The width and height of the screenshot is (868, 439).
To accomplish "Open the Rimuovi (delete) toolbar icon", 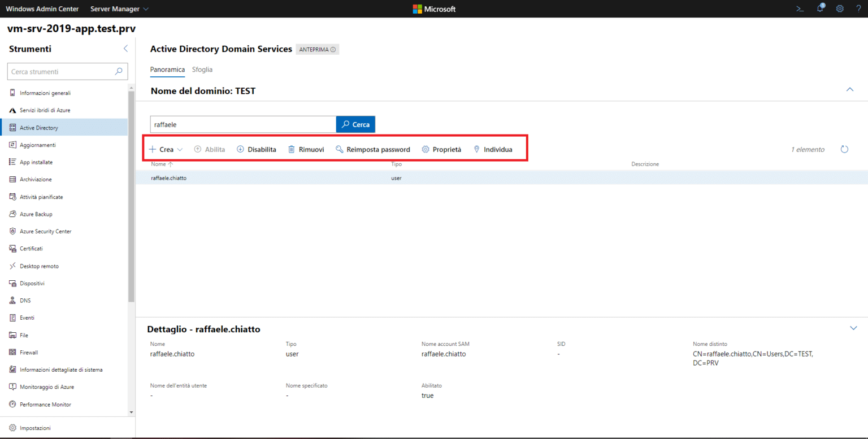I will (x=306, y=149).
